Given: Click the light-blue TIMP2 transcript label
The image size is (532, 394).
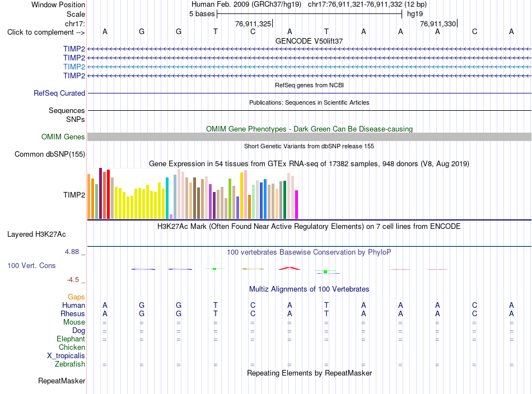Looking at the screenshot, I should [74, 67].
